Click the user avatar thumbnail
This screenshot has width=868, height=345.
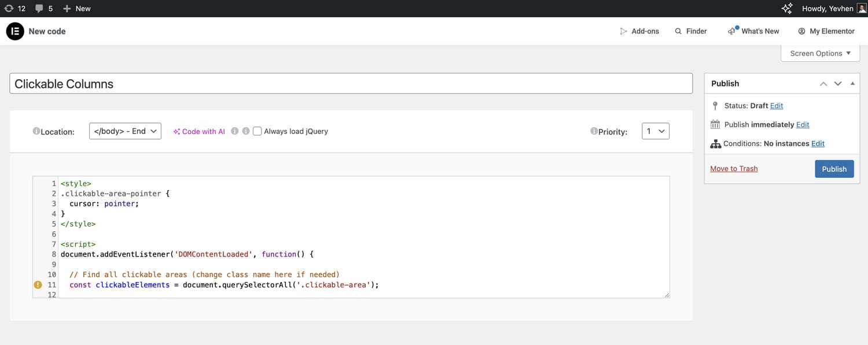(x=862, y=9)
